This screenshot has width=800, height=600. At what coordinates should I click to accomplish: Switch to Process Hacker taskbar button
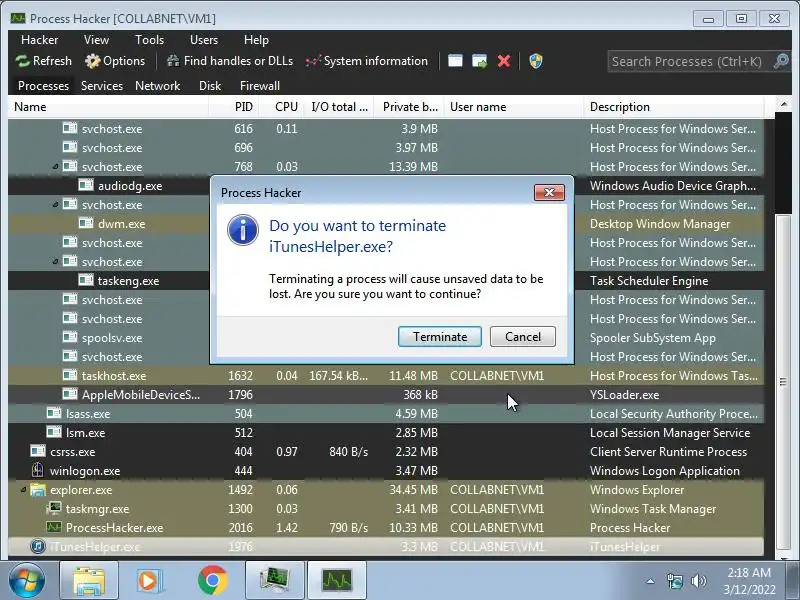(337, 581)
